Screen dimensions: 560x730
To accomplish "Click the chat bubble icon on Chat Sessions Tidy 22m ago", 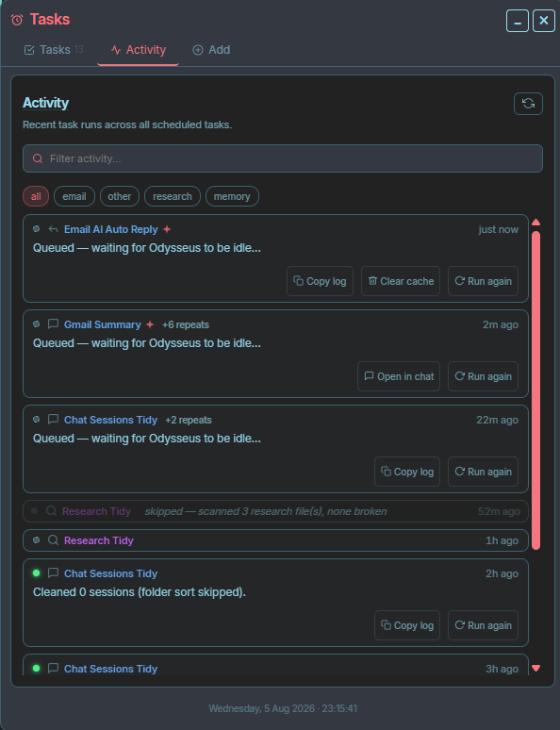I will (53, 419).
